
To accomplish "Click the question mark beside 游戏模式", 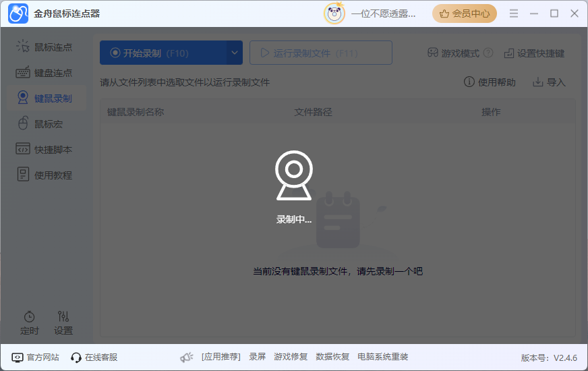I will pos(488,53).
